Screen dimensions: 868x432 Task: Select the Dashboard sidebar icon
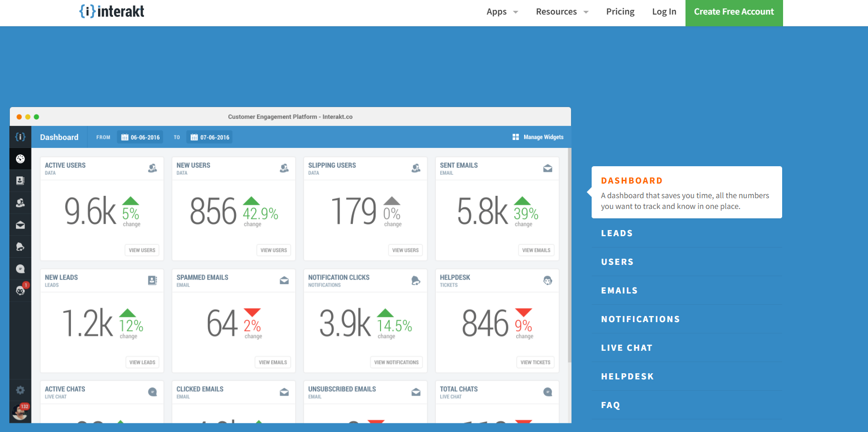coord(20,159)
